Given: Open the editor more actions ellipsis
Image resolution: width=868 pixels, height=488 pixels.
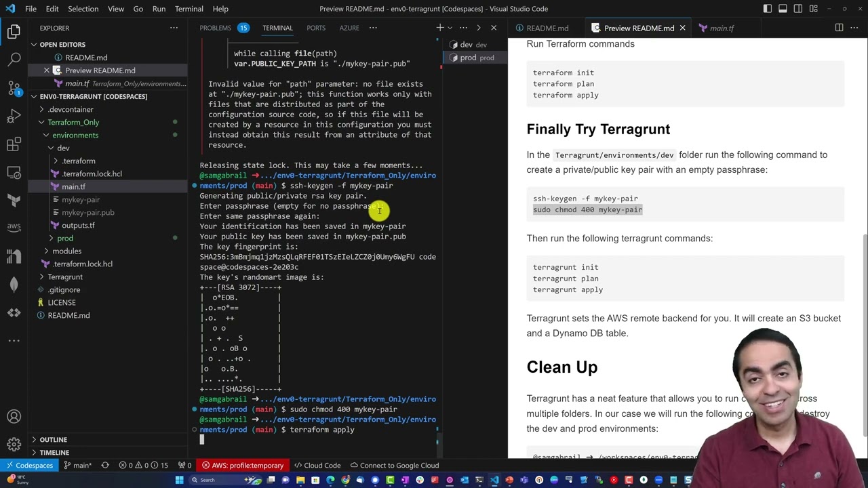Looking at the screenshot, I should (x=854, y=28).
